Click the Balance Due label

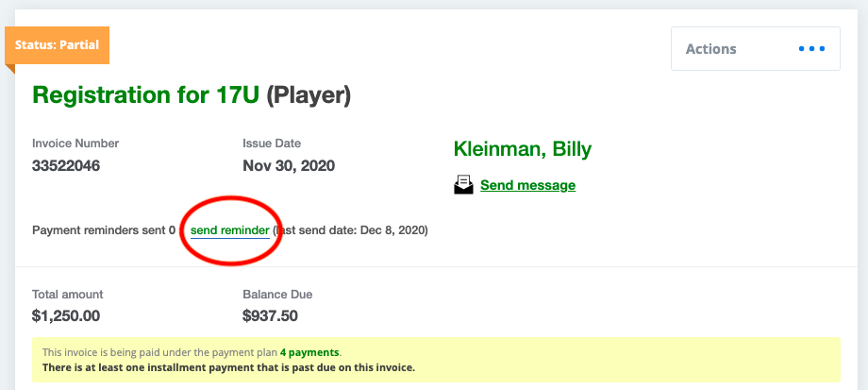click(x=277, y=295)
